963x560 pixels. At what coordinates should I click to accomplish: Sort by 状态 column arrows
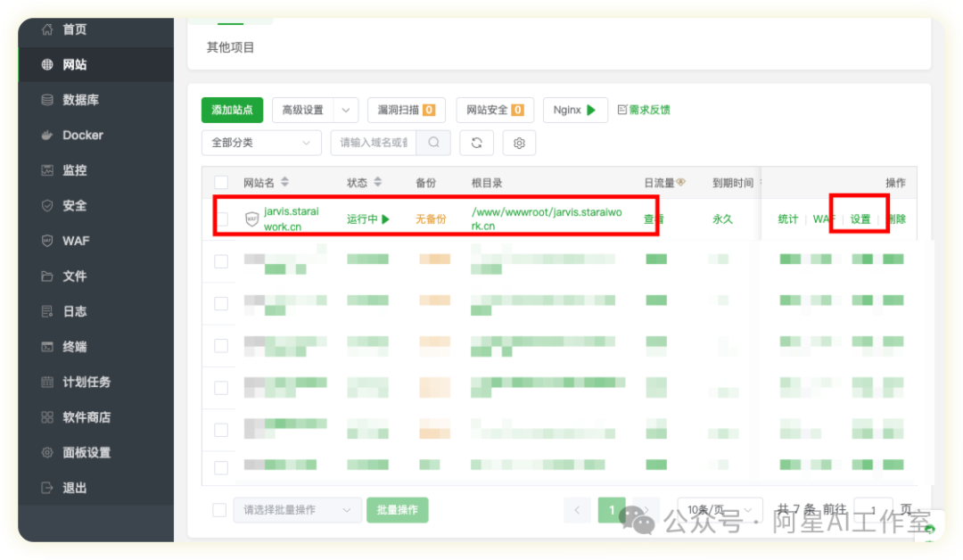(378, 182)
